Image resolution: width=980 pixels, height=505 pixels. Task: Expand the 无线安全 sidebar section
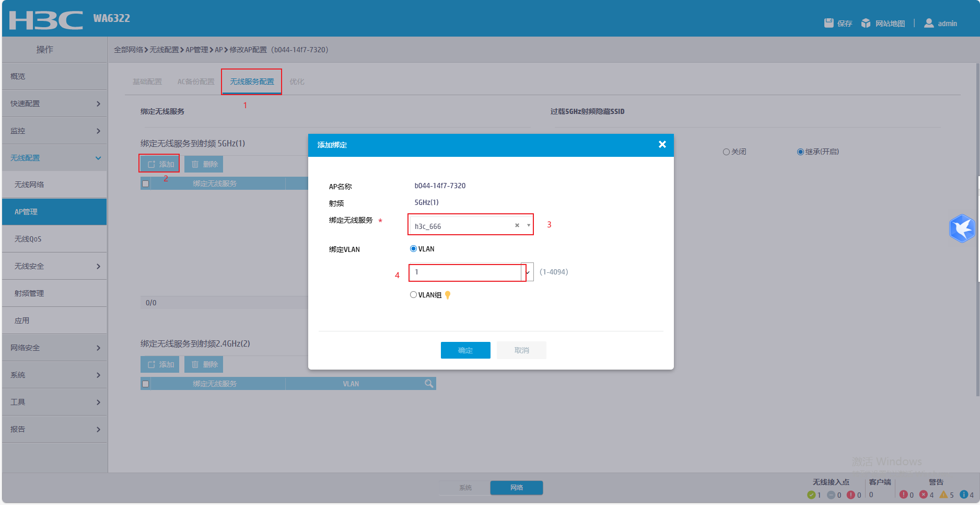(x=54, y=266)
